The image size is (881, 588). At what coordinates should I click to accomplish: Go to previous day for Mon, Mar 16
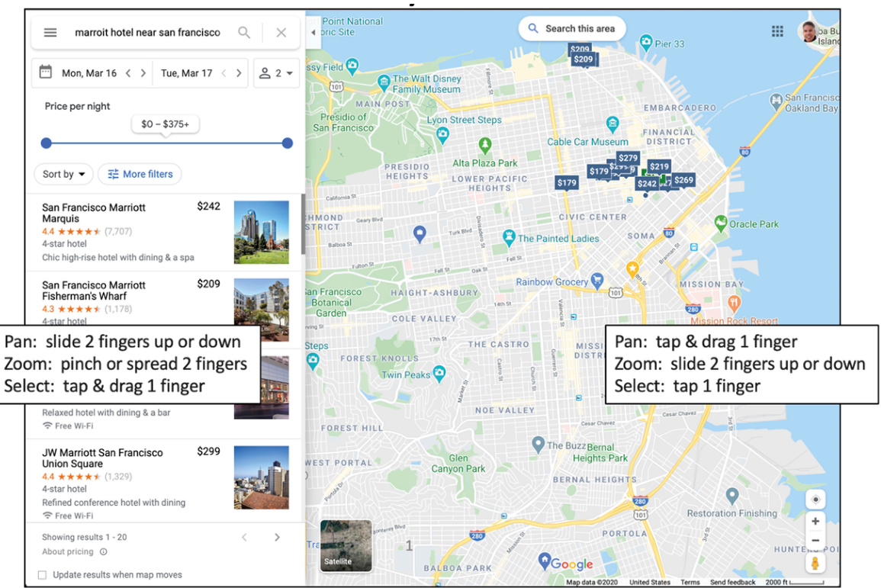[128, 73]
